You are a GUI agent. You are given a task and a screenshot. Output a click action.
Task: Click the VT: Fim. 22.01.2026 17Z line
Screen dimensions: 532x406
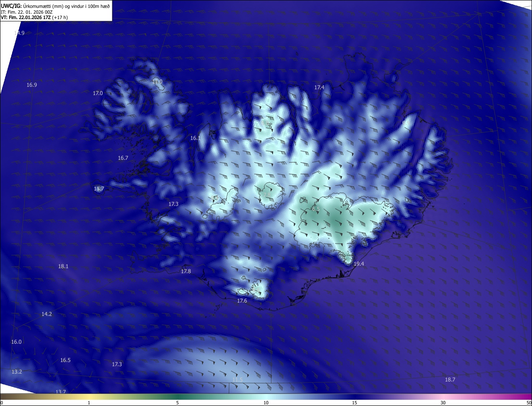[x=34, y=17]
